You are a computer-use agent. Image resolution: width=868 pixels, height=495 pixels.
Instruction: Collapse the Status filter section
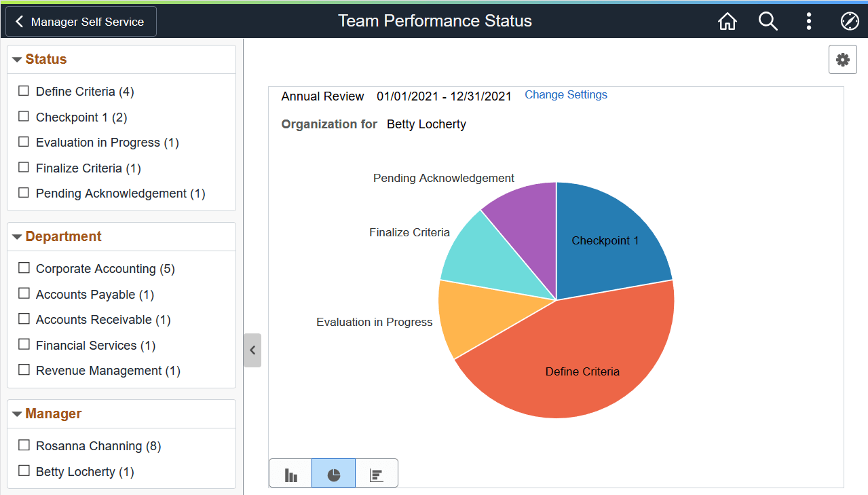[17, 59]
